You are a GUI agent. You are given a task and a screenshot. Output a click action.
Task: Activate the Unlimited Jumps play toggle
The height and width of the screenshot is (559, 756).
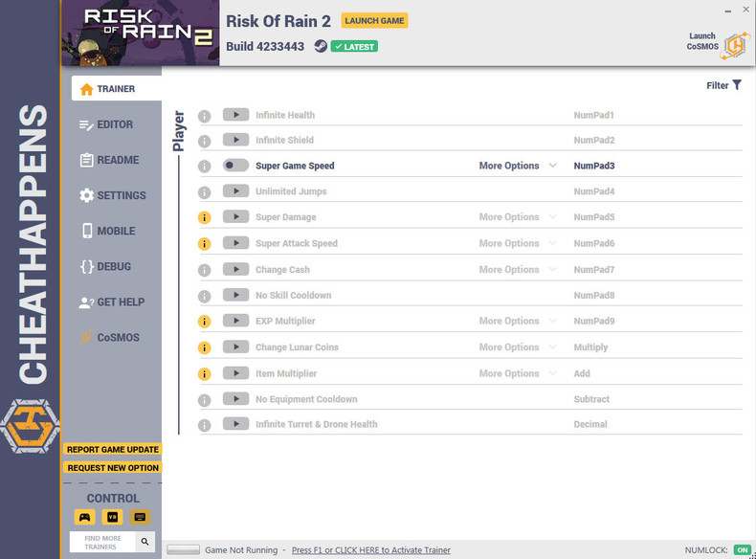(x=235, y=191)
